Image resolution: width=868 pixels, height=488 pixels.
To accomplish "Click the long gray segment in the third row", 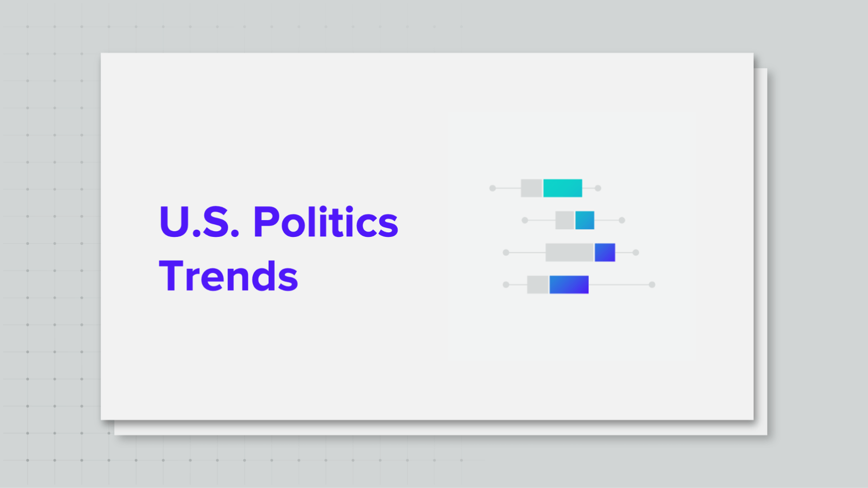I will pyautogui.click(x=569, y=252).
